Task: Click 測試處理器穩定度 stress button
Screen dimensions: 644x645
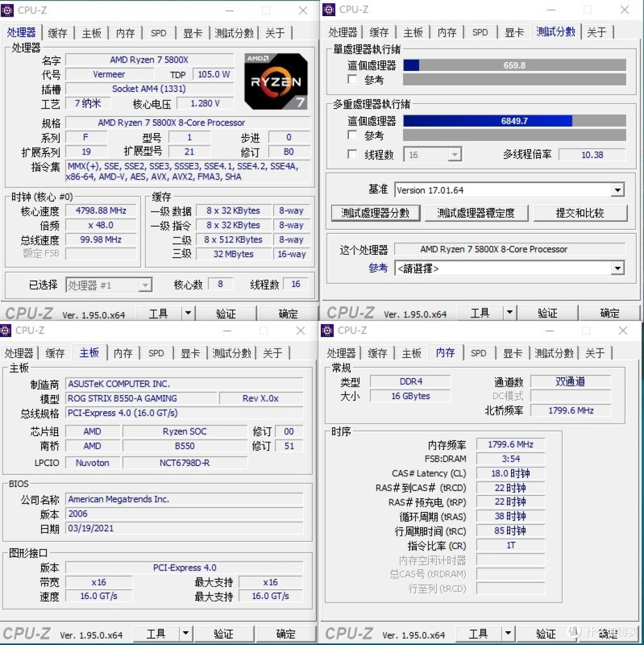Action: (x=476, y=212)
